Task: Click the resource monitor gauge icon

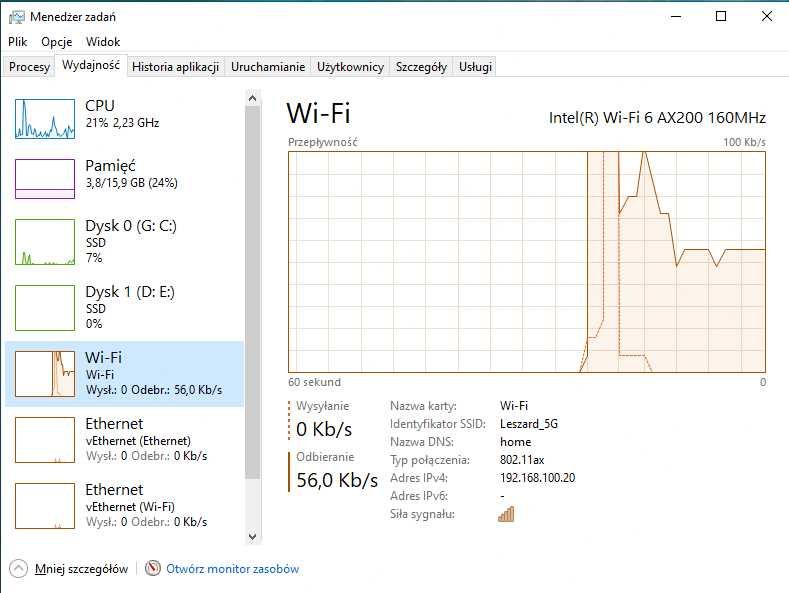Action: point(152,568)
